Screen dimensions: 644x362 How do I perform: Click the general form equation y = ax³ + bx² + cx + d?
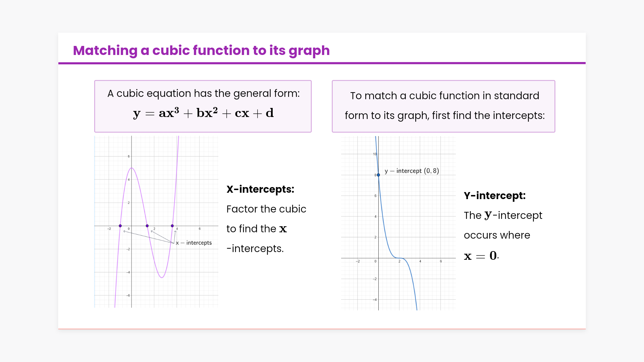point(203,113)
